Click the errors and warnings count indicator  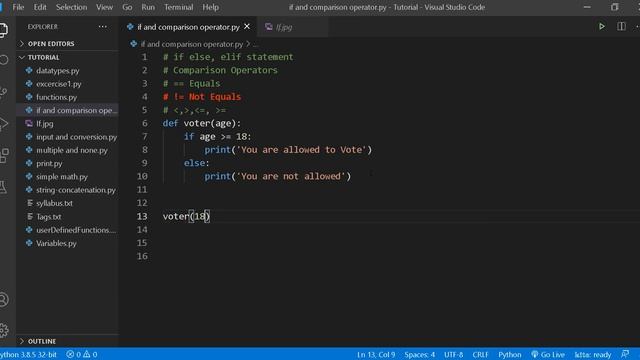point(82,354)
